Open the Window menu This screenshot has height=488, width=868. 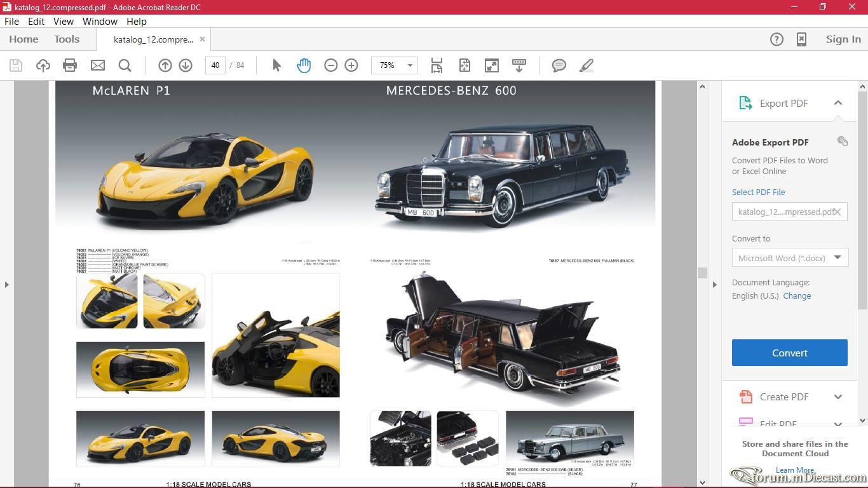(100, 21)
